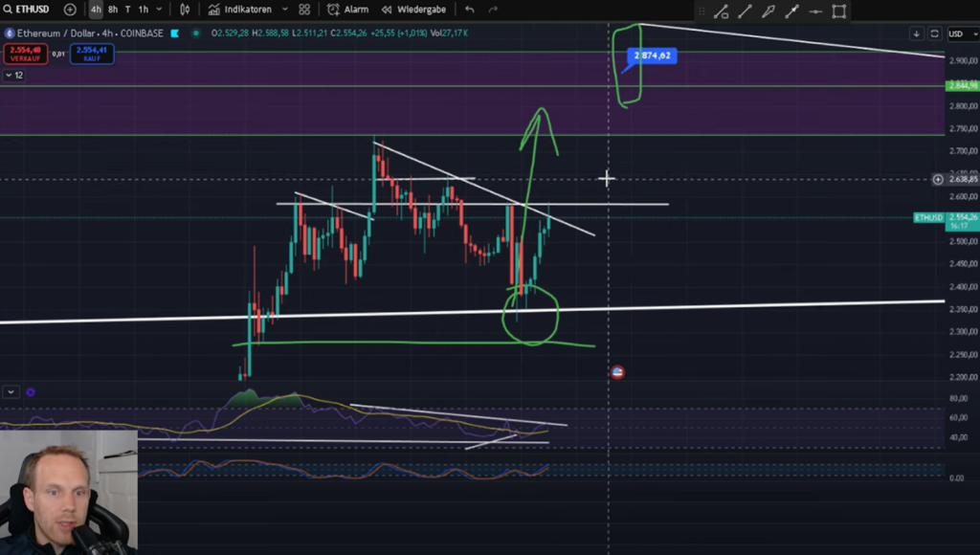Click the down arrow button beside USD
This screenshot has width=980, height=555.
click(916, 33)
